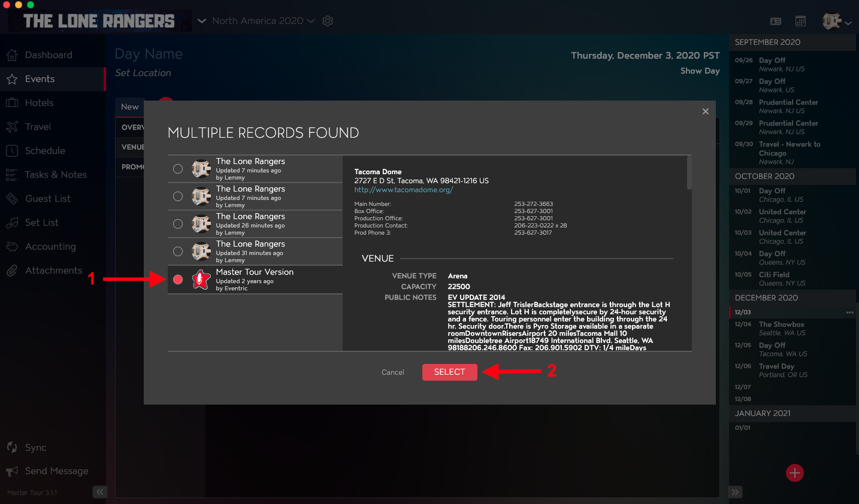Click OCTOBER 2020 month header
The width and height of the screenshot is (859, 504).
click(x=793, y=177)
